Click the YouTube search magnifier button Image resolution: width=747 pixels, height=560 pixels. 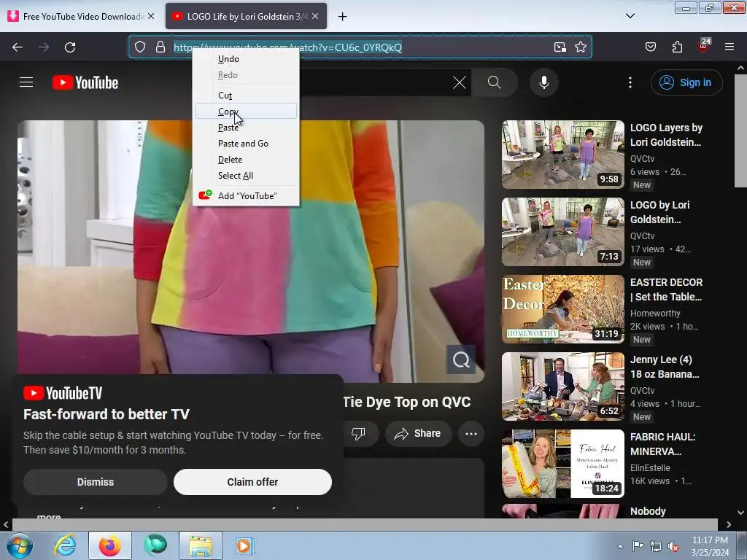point(495,82)
